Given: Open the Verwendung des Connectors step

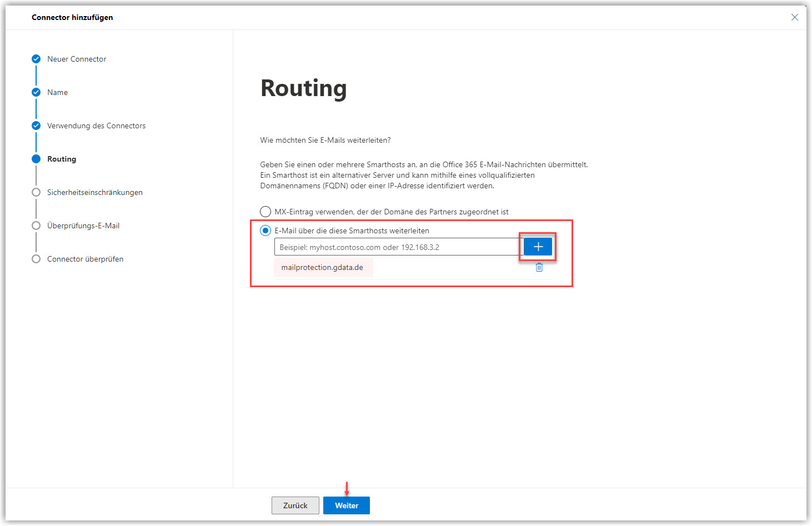Looking at the screenshot, I should tap(96, 126).
